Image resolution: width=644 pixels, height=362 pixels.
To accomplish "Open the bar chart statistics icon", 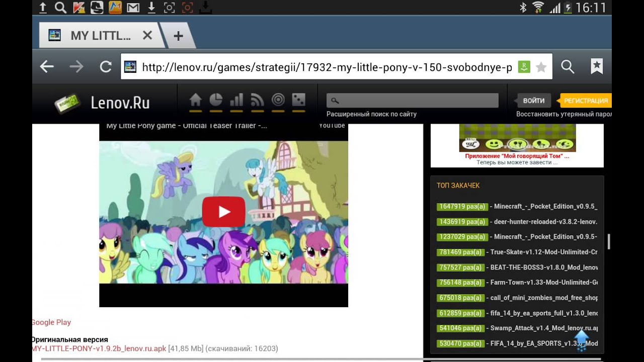I will coord(236,101).
